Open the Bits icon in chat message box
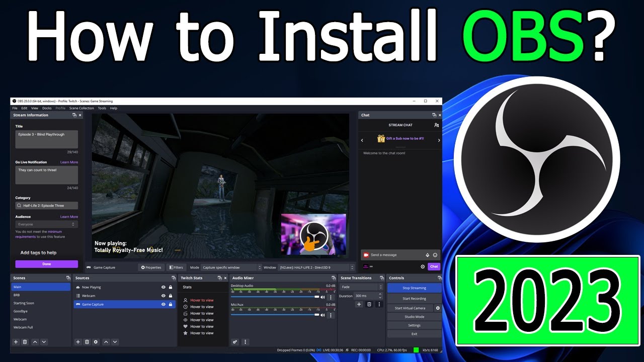 tap(427, 255)
